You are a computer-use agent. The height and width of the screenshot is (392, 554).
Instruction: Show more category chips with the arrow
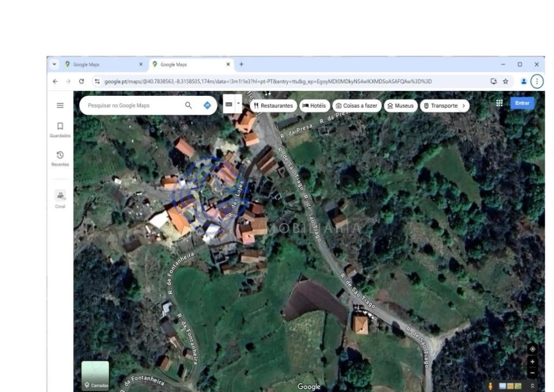coord(464,106)
